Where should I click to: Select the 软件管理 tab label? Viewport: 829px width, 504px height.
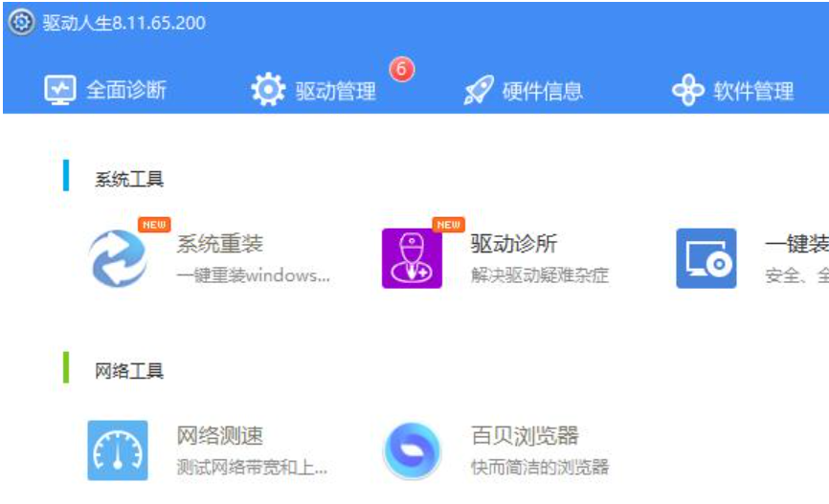click(753, 91)
